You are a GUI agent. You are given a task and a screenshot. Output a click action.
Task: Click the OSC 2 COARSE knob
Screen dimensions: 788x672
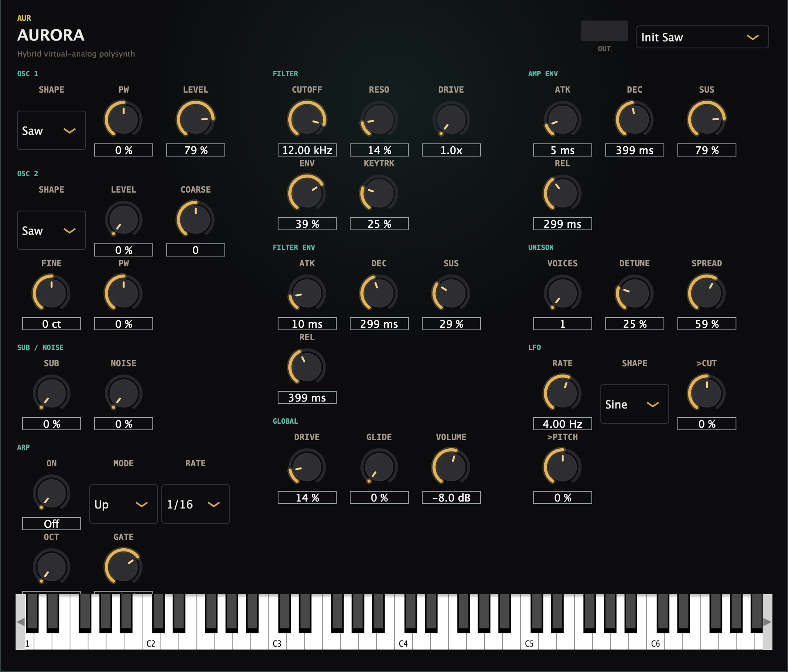point(196,219)
